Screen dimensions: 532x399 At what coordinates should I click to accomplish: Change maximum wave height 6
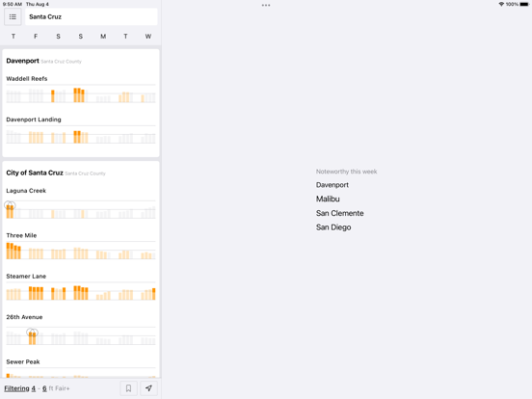(44, 388)
